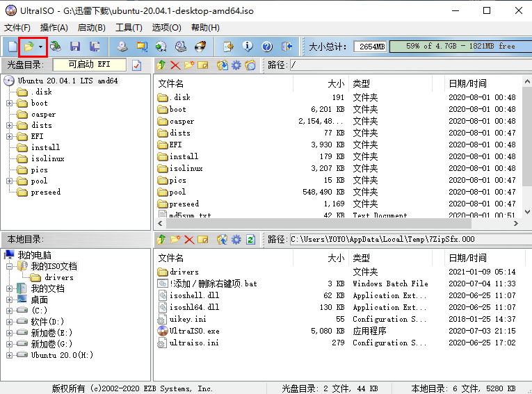Open the 帮助(H) menu
Viewport: 532px width, 394px height.
[x=205, y=28]
